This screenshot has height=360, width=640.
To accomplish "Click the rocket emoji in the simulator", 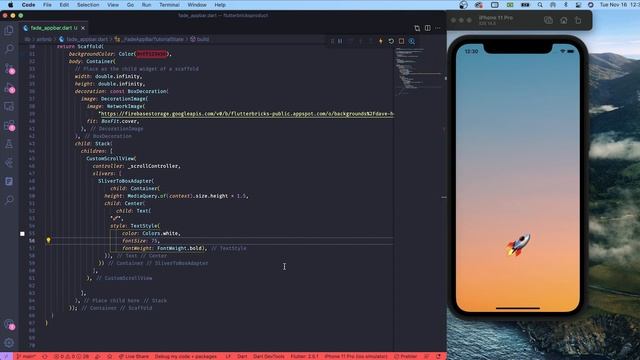I will click(518, 244).
